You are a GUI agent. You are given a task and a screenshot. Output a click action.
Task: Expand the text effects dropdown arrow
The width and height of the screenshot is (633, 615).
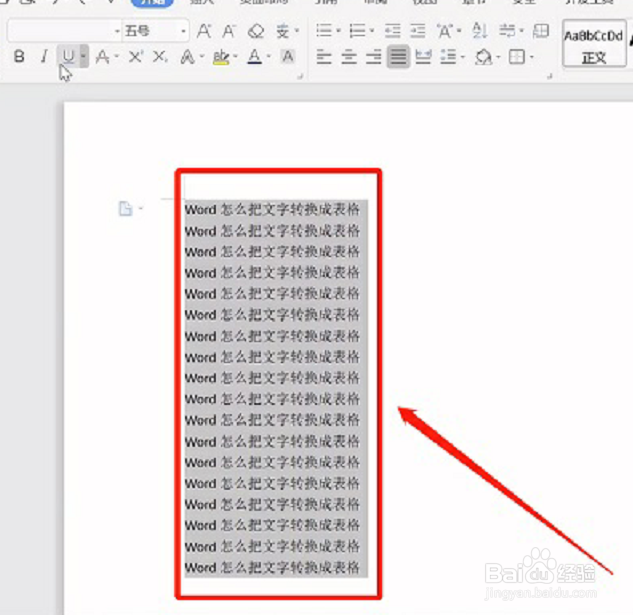(202, 56)
